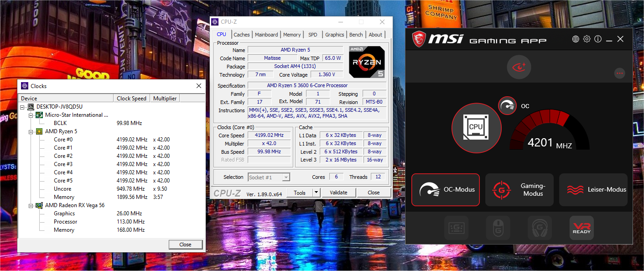644x271 pixels.
Task: Activate OC-Modus
Action: point(446,189)
